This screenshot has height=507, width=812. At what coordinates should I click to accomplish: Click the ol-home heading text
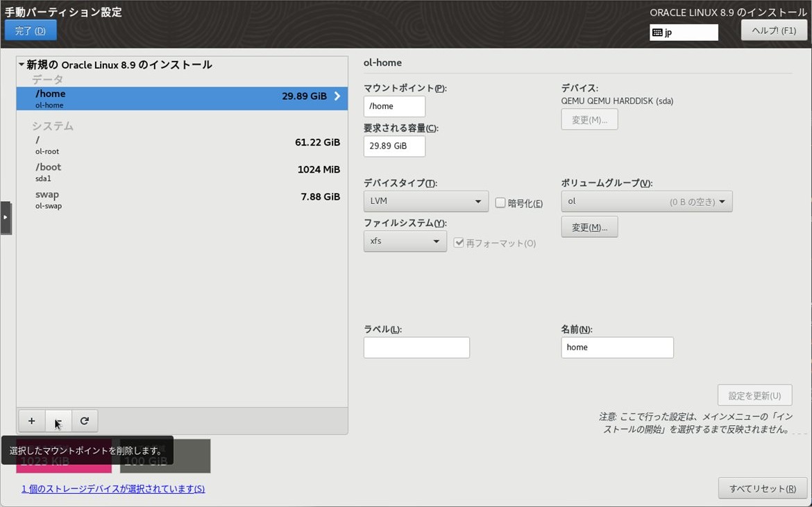pyautogui.click(x=382, y=62)
